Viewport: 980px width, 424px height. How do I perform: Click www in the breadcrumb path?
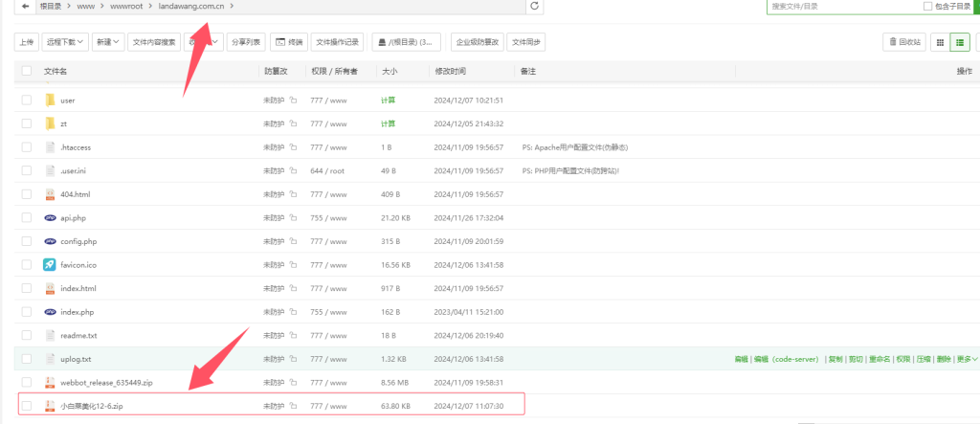point(84,7)
